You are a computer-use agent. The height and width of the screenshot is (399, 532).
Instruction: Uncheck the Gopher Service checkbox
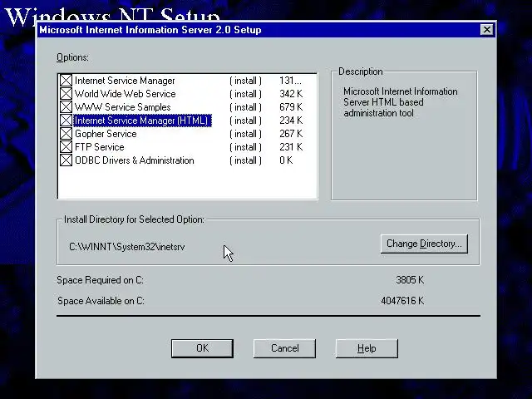[66, 134]
